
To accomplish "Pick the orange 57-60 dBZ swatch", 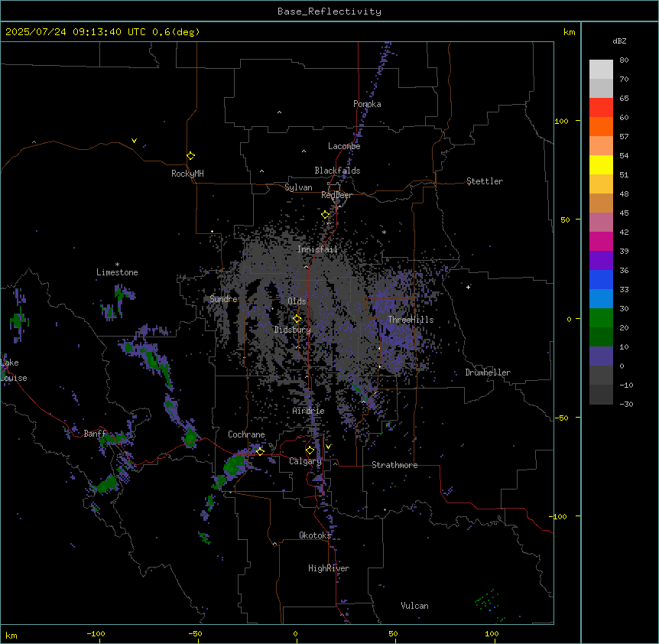I will [601, 126].
